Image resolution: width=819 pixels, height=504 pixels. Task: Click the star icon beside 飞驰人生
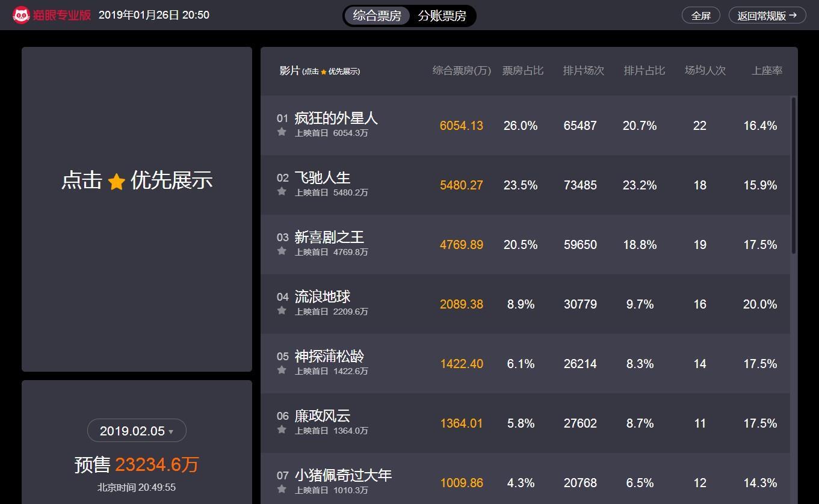280,191
